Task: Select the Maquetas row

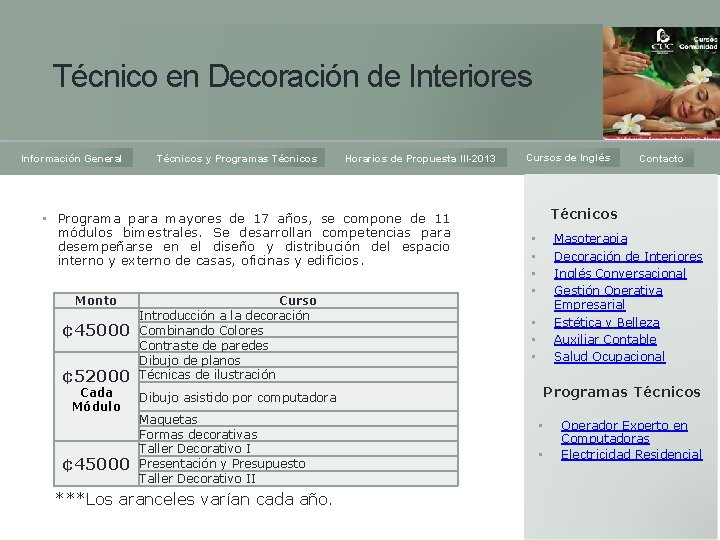Action: click(x=298, y=419)
